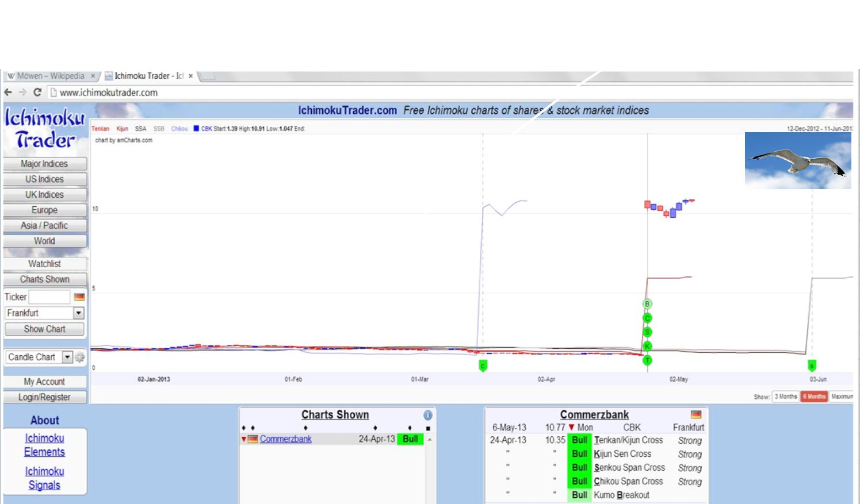
Task: Click the Commerzbank panel heading
Action: tap(594, 415)
